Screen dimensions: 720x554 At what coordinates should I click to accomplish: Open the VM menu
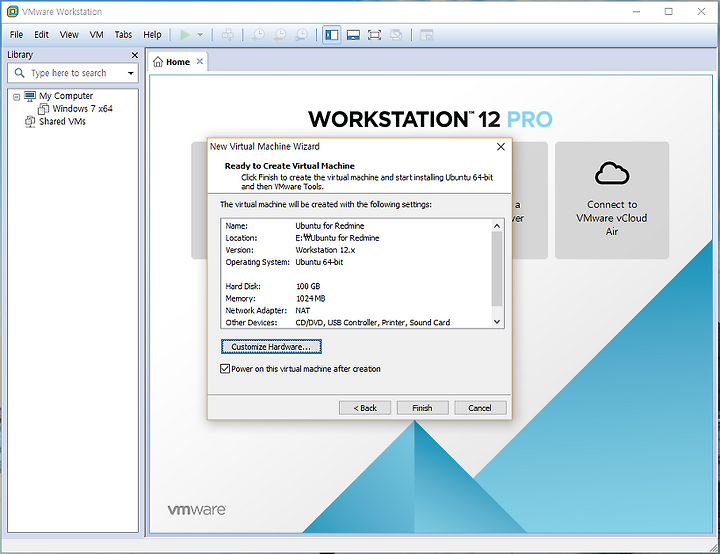coord(96,35)
